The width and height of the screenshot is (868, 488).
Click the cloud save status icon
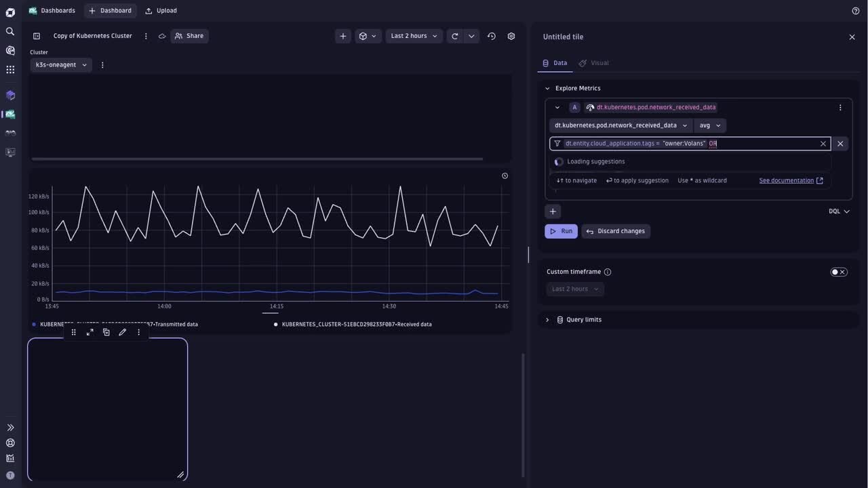pos(162,36)
